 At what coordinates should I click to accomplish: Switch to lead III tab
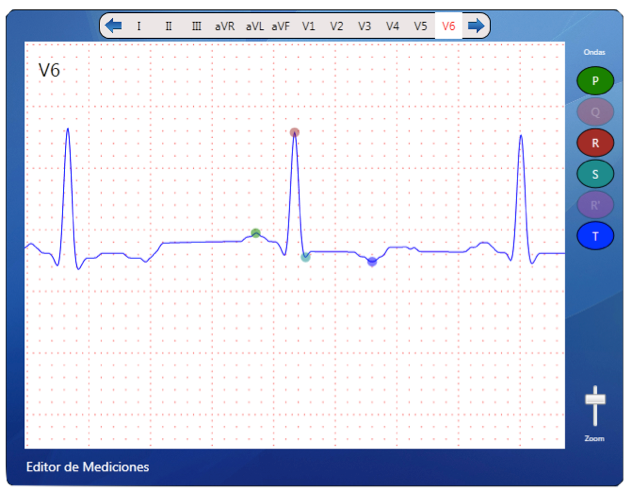196,26
